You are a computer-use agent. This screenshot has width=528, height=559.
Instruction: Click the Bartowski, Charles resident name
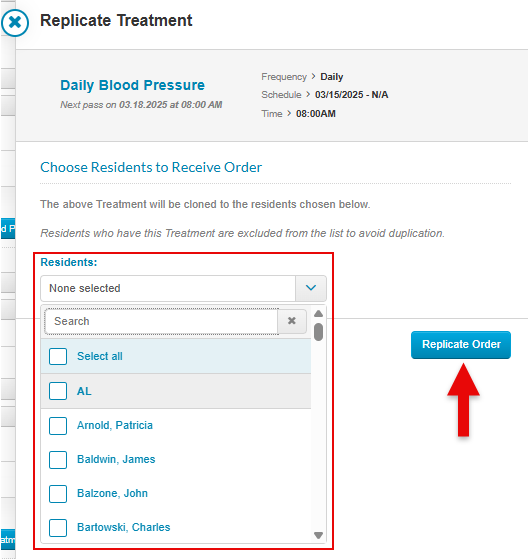tap(124, 527)
